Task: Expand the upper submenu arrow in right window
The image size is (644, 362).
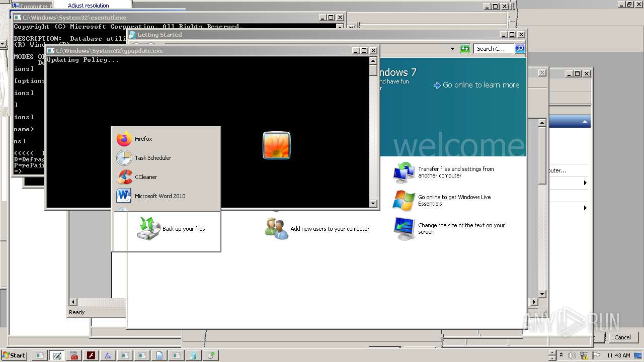Action: point(585,183)
